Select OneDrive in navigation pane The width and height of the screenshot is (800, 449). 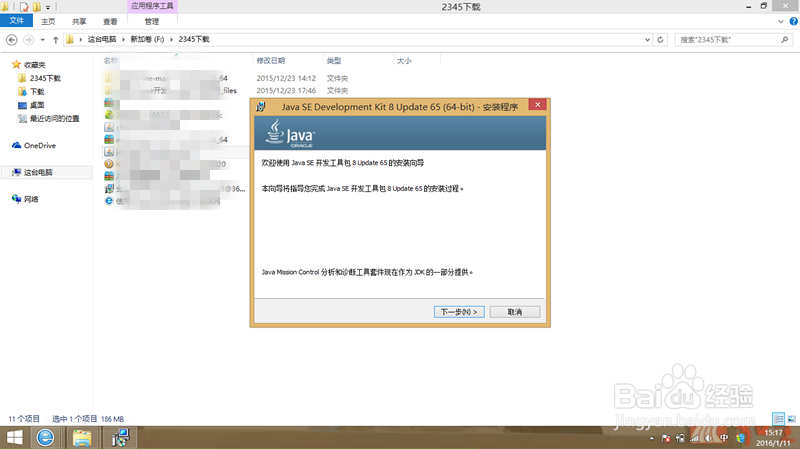40,145
